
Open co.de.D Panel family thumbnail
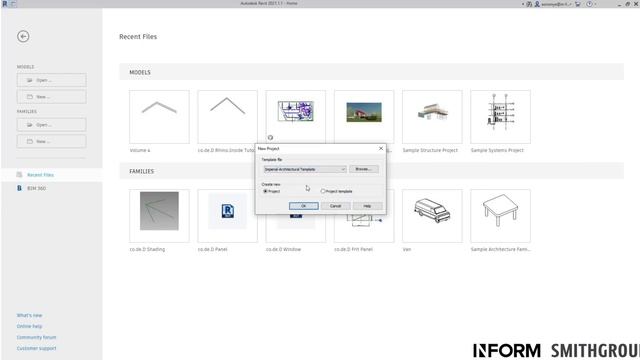pyautogui.click(x=227, y=216)
